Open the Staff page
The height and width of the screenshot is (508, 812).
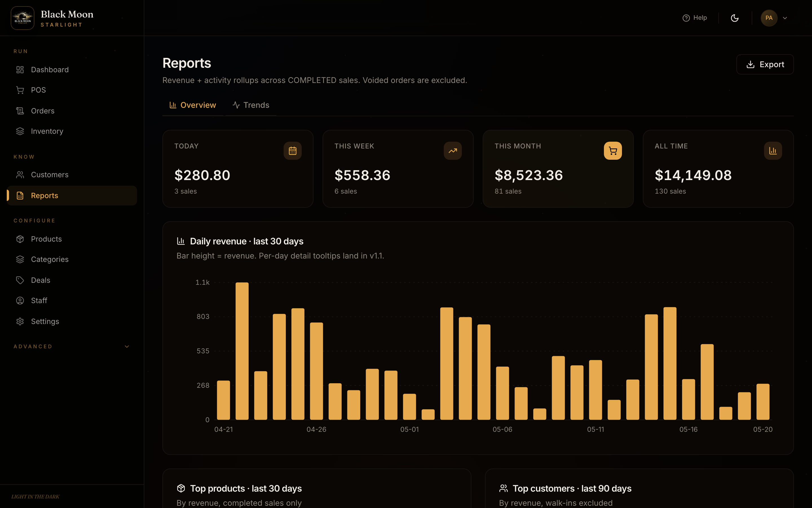point(72,300)
